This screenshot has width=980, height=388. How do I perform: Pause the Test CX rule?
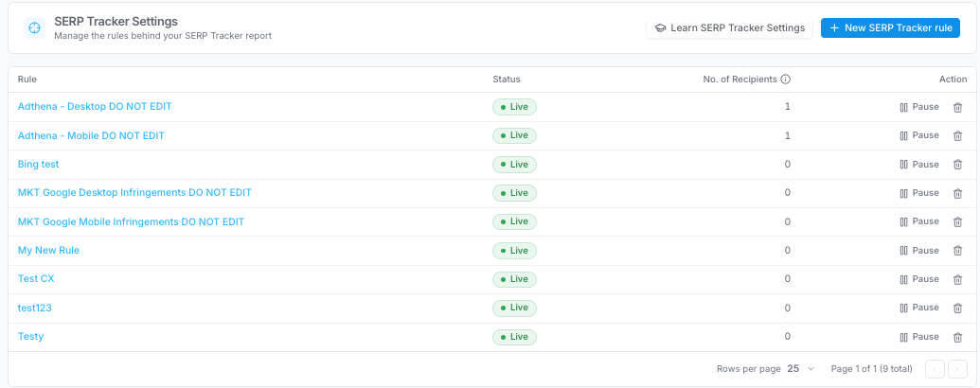point(919,279)
